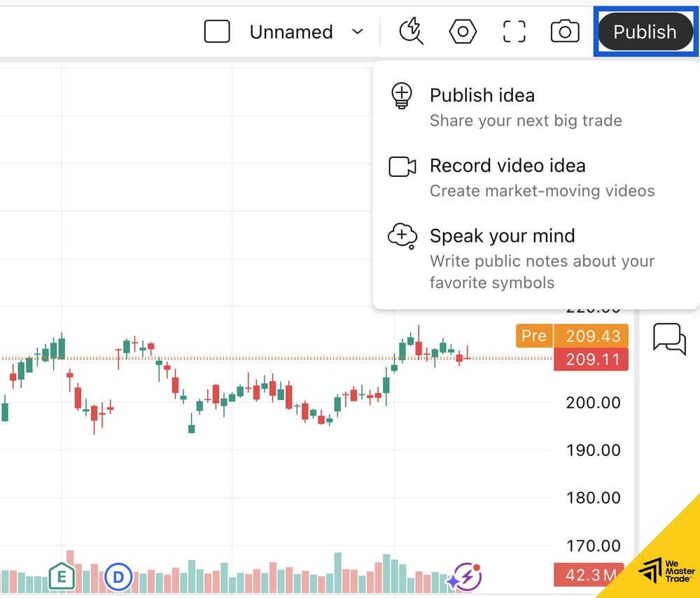The image size is (700, 598).
Task: Click the 200.00 price axis label
Action: 594,403
